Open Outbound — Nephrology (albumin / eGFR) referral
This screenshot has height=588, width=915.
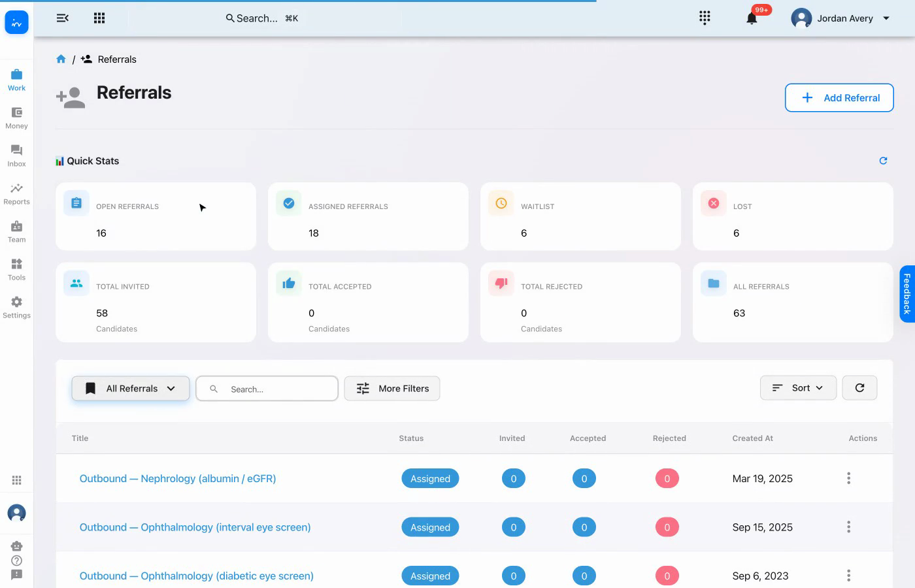(178, 478)
